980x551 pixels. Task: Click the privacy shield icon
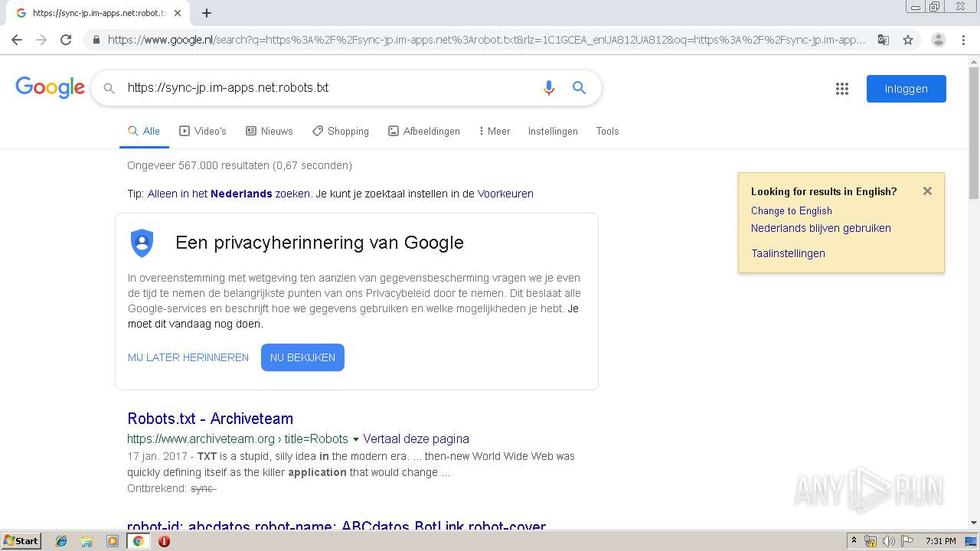pos(142,243)
